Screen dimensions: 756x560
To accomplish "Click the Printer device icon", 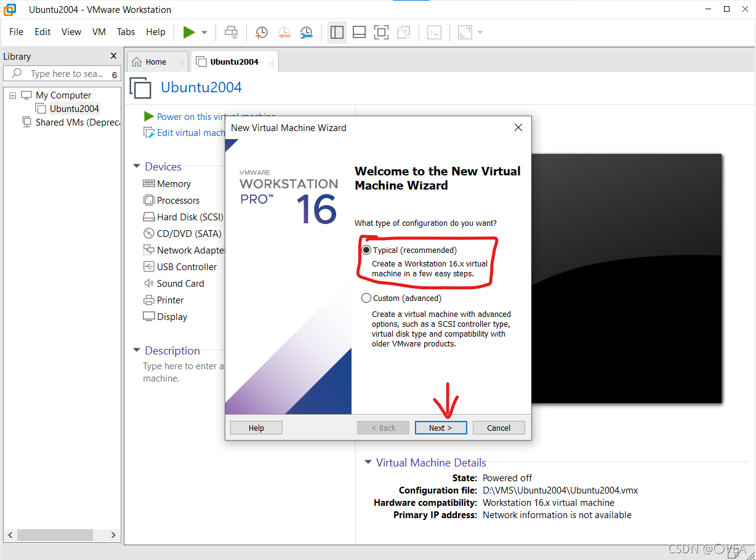I will tap(148, 300).
